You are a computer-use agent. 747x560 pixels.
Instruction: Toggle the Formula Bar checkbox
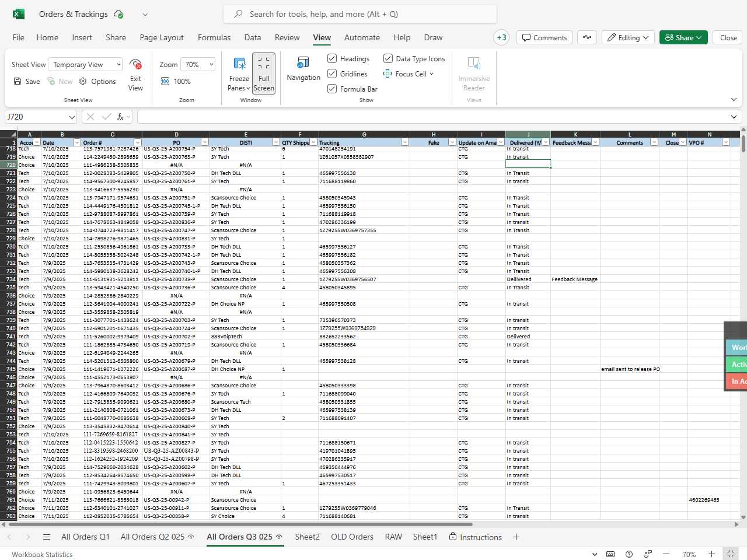pos(332,89)
